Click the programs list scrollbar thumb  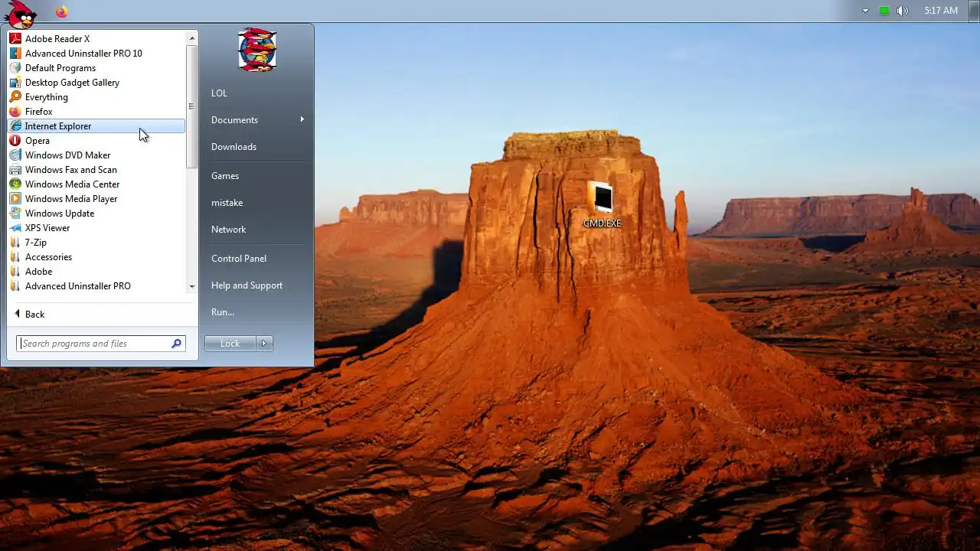click(x=192, y=106)
